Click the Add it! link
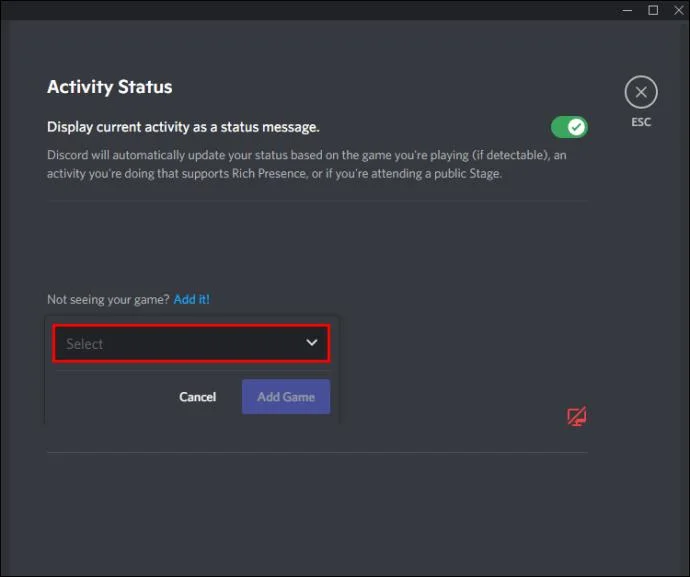 click(191, 299)
